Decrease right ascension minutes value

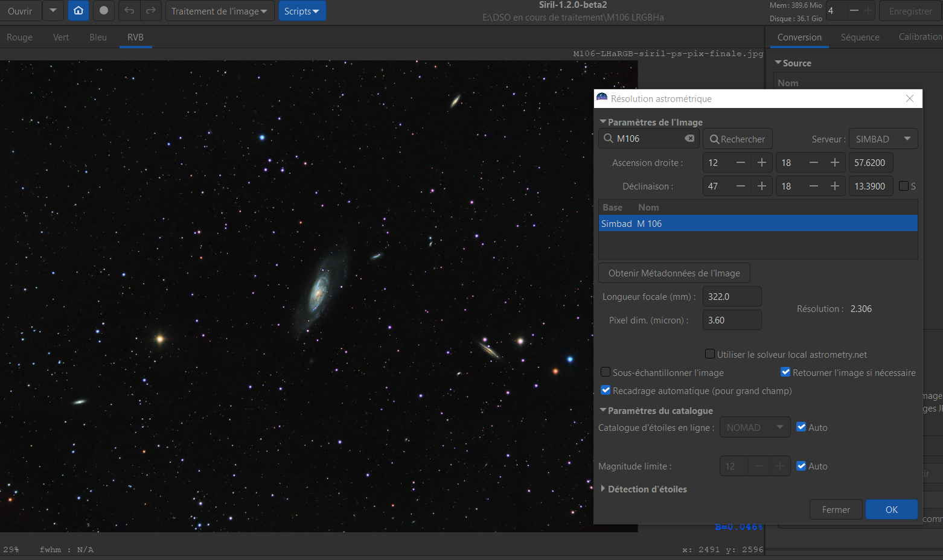click(814, 163)
